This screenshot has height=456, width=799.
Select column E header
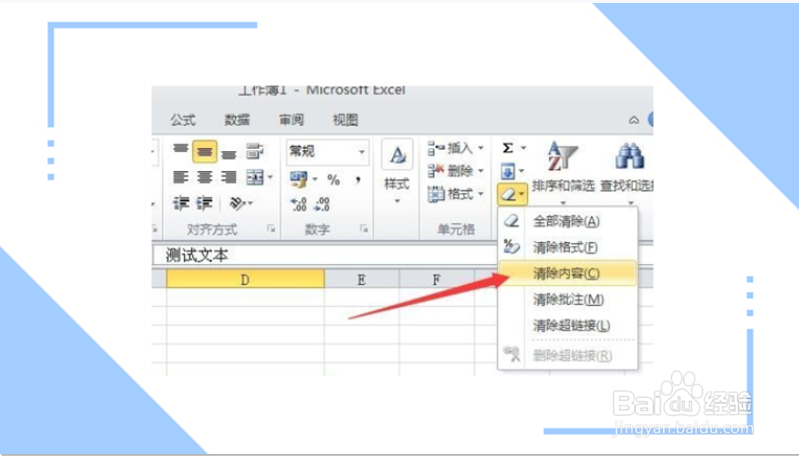click(x=362, y=280)
